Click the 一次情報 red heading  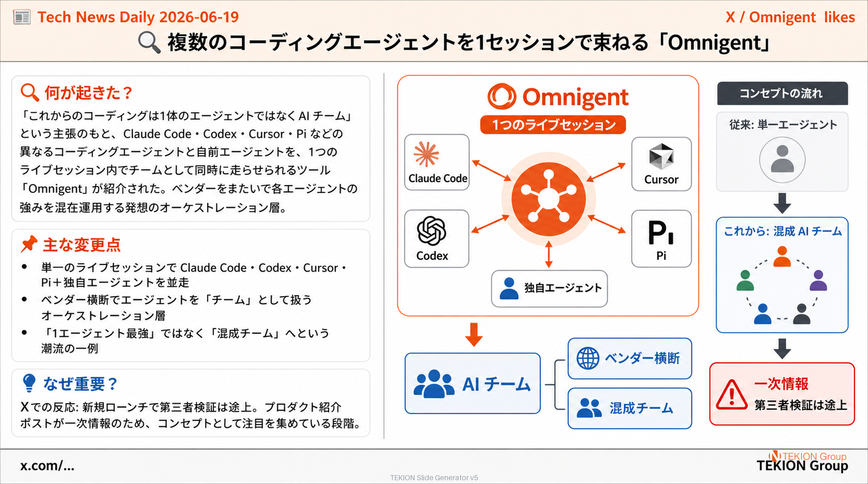[781, 383]
